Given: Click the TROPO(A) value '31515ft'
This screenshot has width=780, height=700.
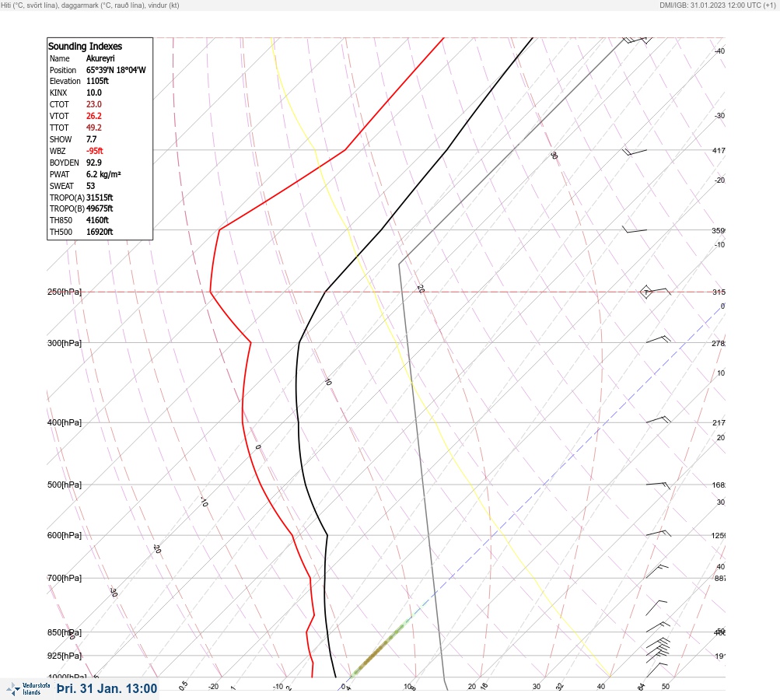Looking at the screenshot, I should pos(100,198).
